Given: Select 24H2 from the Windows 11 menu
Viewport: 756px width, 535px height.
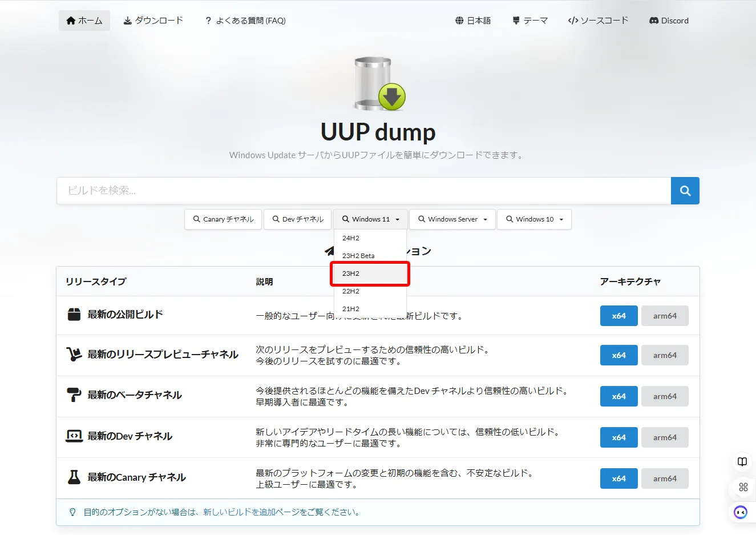Looking at the screenshot, I should (370, 238).
